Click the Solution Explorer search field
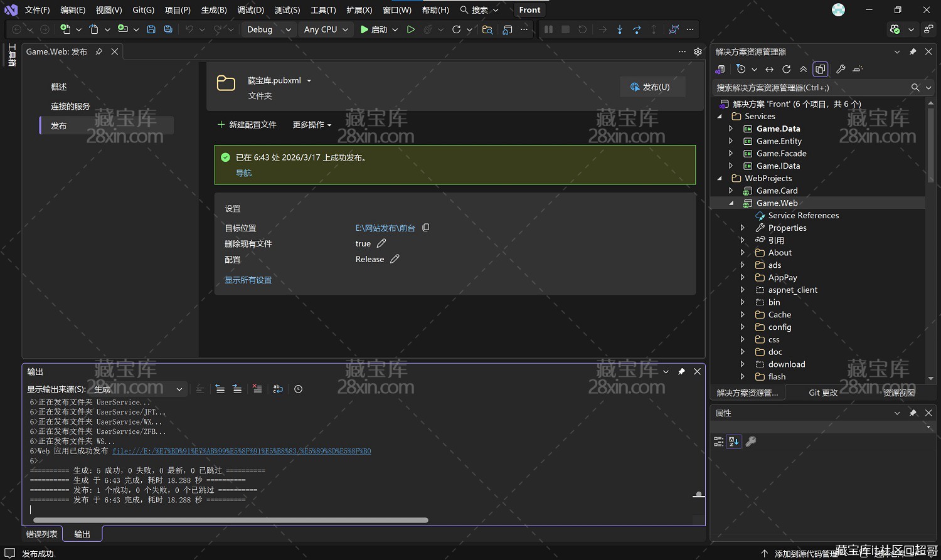 coord(809,88)
